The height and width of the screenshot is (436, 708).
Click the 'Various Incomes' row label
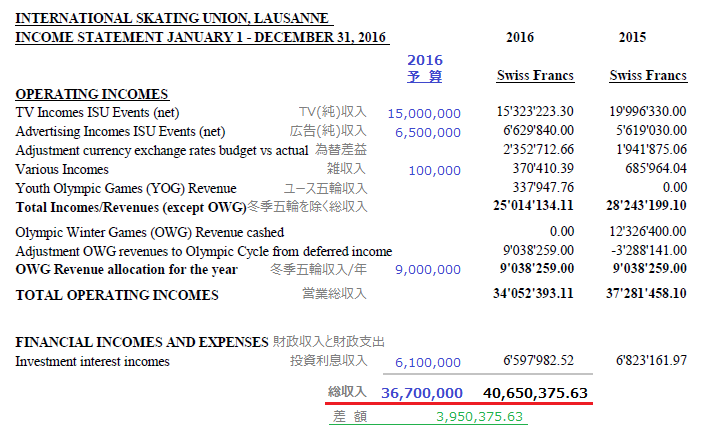[x=62, y=169]
